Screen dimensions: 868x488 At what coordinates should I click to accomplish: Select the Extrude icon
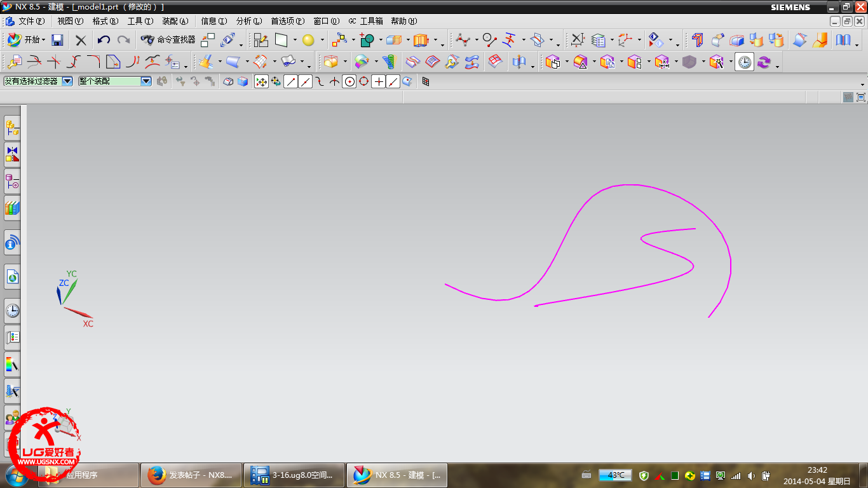click(x=421, y=40)
